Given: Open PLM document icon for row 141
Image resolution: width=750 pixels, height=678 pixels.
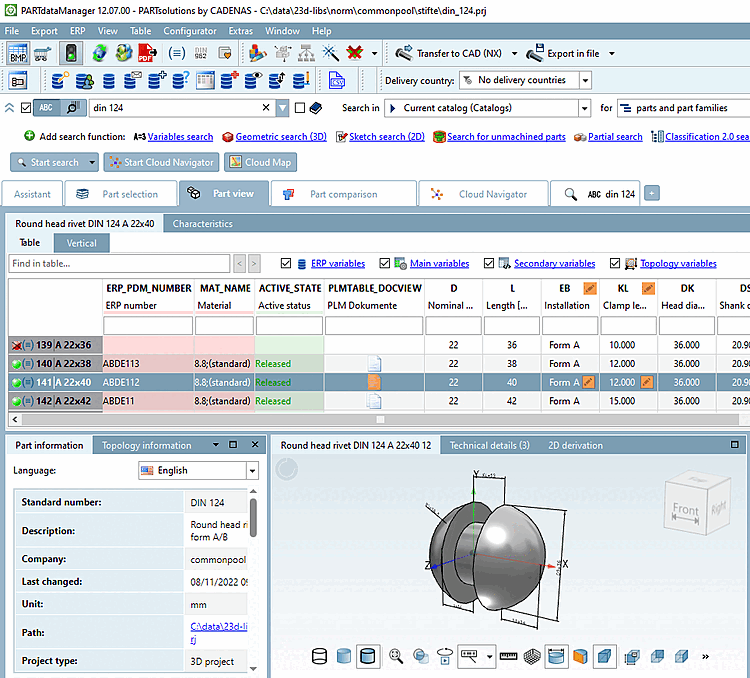Looking at the screenshot, I should [x=374, y=382].
